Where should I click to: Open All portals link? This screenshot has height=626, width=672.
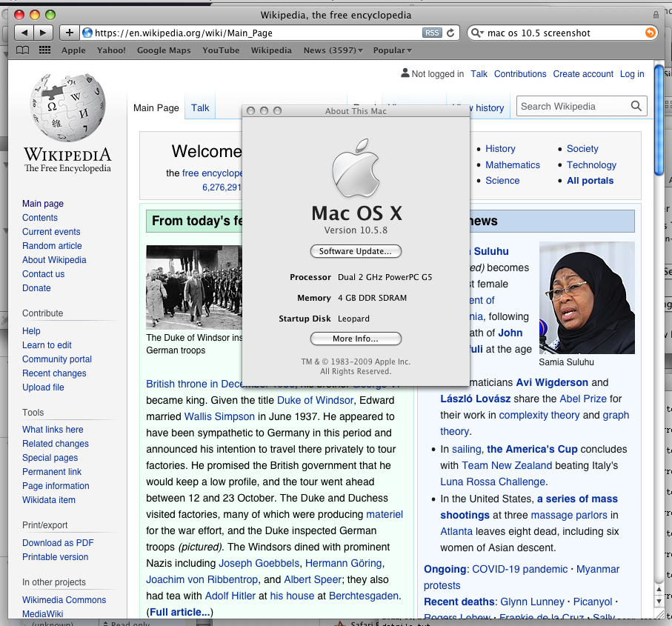click(x=591, y=180)
